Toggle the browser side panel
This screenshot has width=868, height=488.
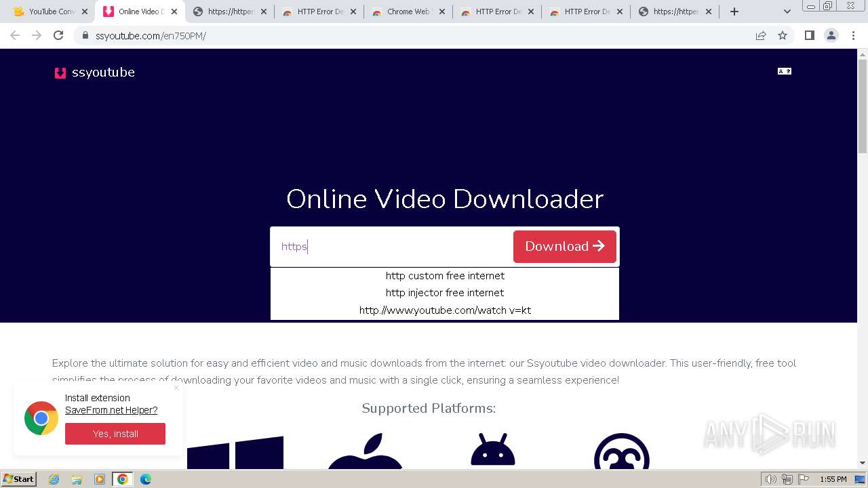click(x=809, y=36)
